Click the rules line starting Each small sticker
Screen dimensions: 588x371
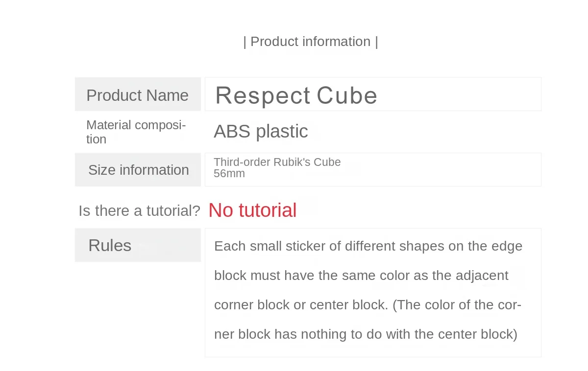coord(368,246)
